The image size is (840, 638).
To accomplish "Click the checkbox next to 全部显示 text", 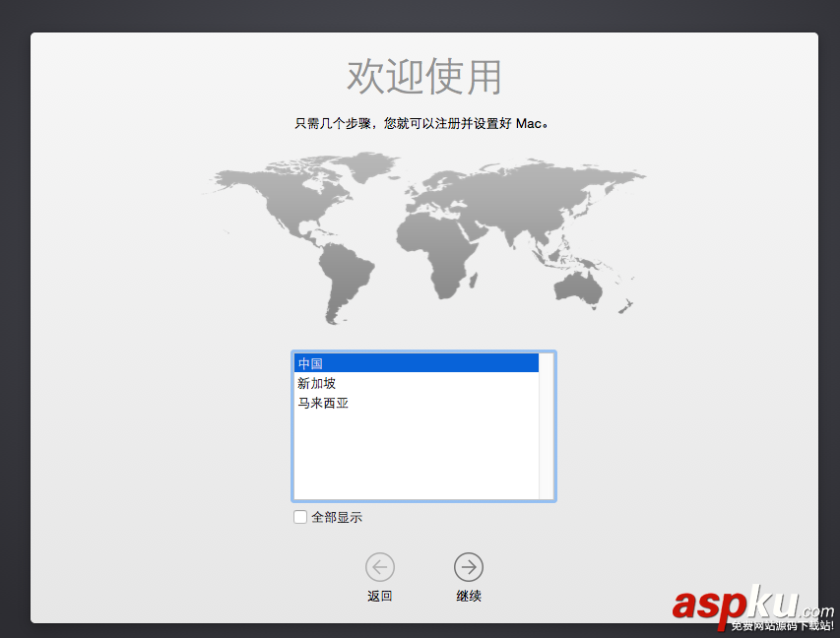I will click(x=299, y=516).
